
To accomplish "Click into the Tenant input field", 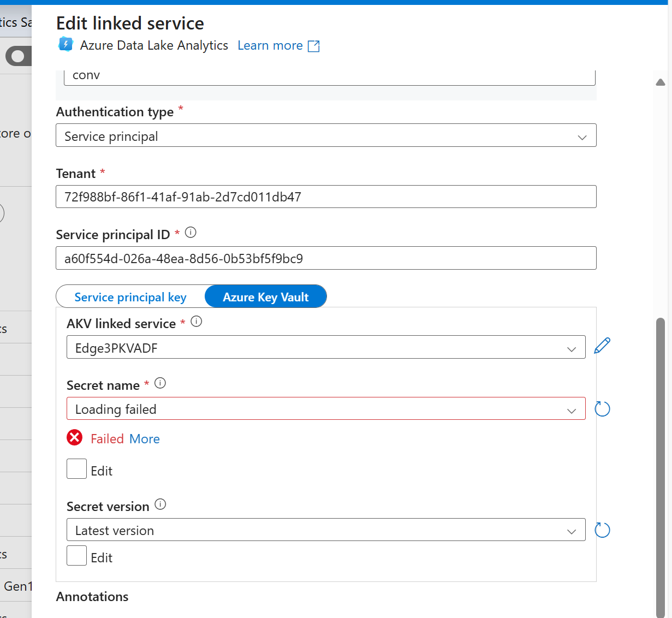I will [x=326, y=197].
